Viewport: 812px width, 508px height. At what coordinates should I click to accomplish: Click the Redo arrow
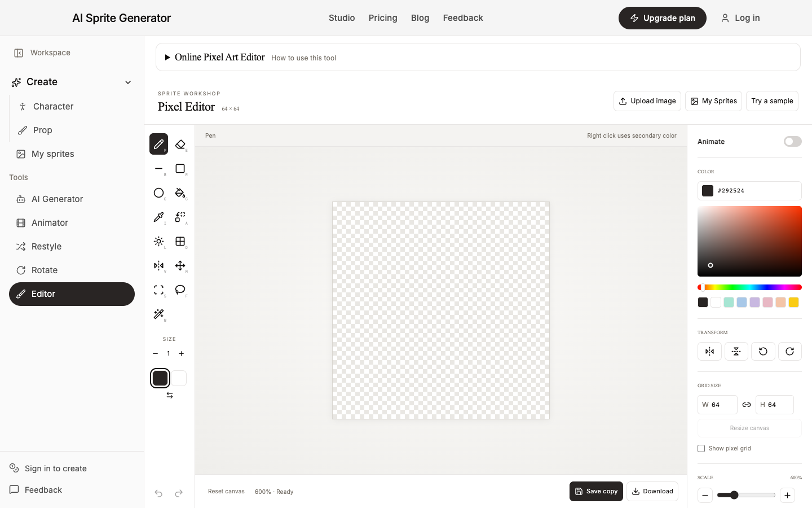tap(179, 493)
